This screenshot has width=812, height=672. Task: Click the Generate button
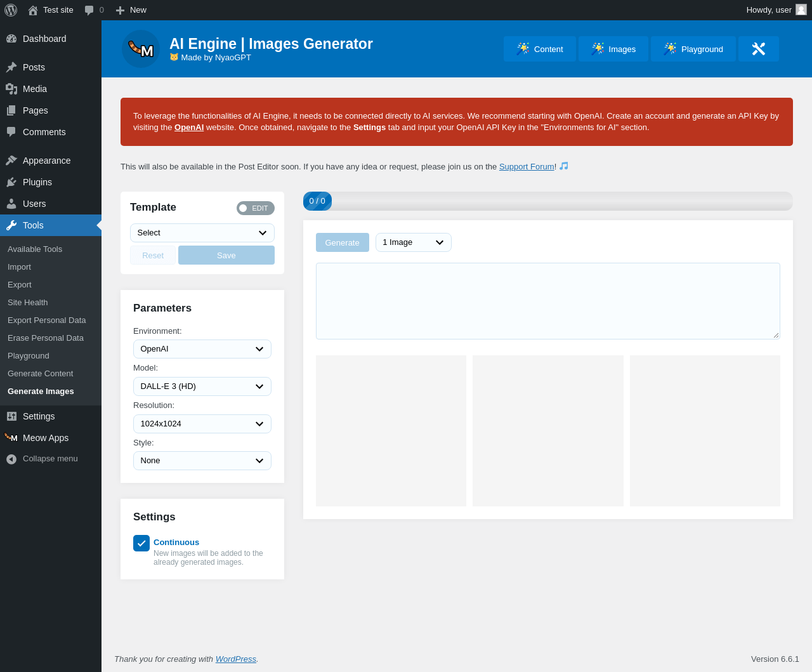[x=343, y=242]
